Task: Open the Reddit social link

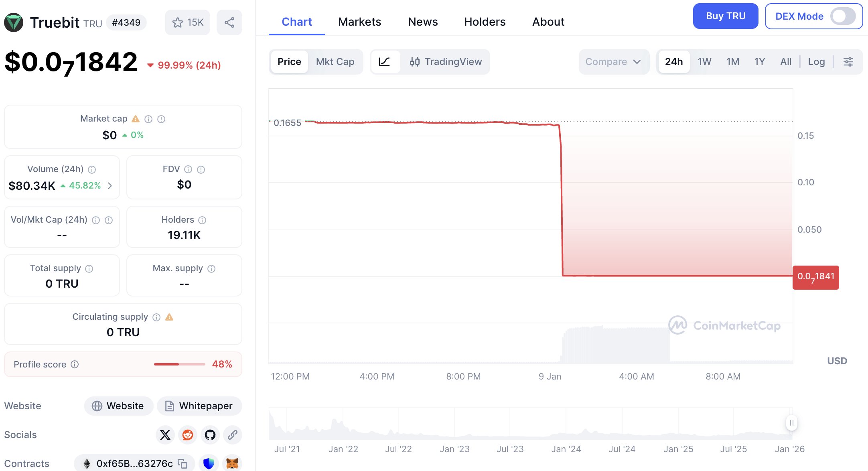Action: click(x=187, y=435)
